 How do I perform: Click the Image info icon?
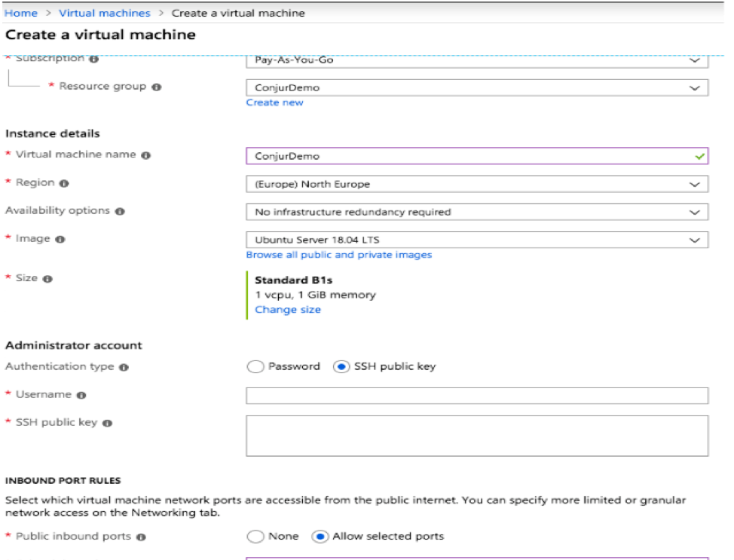click(60, 239)
